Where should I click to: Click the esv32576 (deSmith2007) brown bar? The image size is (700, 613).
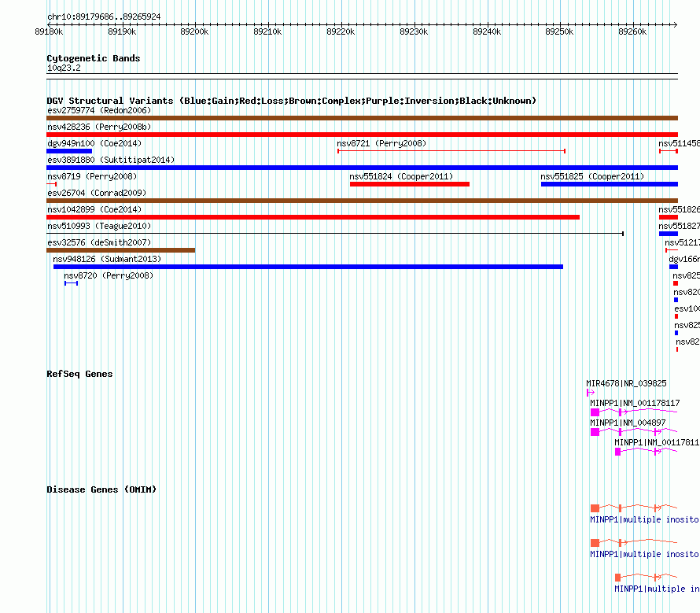[x=120, y=250]
